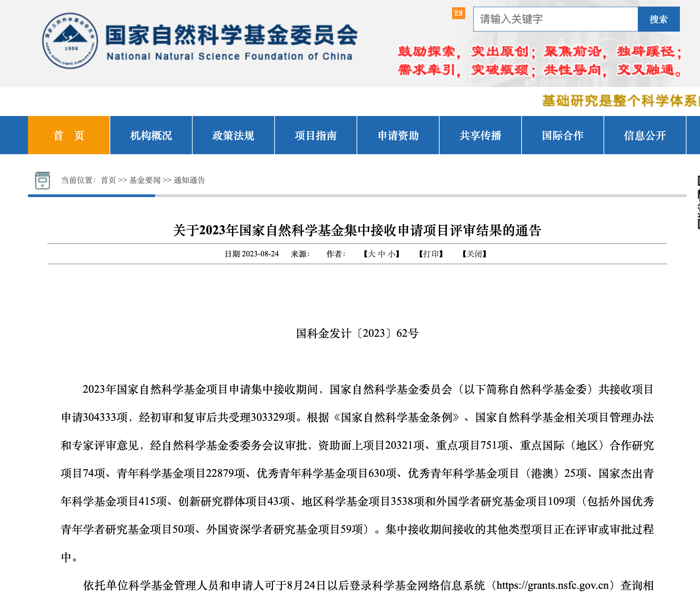Open the 国际合作 navigation menu
The width and height of the screenshot is (700, 599).
pos(562,135)
